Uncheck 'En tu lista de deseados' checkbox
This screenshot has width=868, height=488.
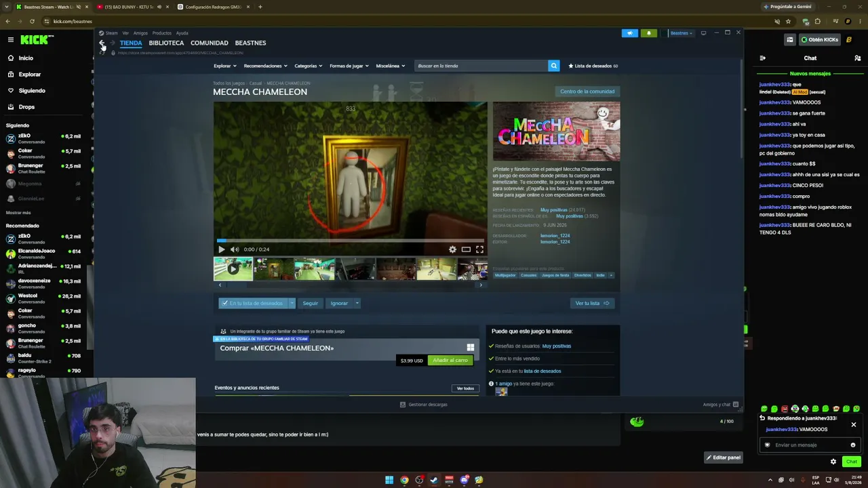coord(225,303)
